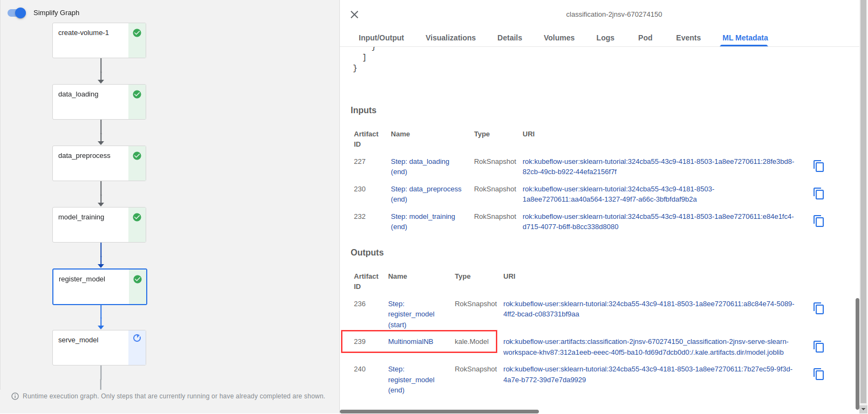Toggle the Simplify Graph switch
Viewport: 868px width, 414px height.
[17, 12]
